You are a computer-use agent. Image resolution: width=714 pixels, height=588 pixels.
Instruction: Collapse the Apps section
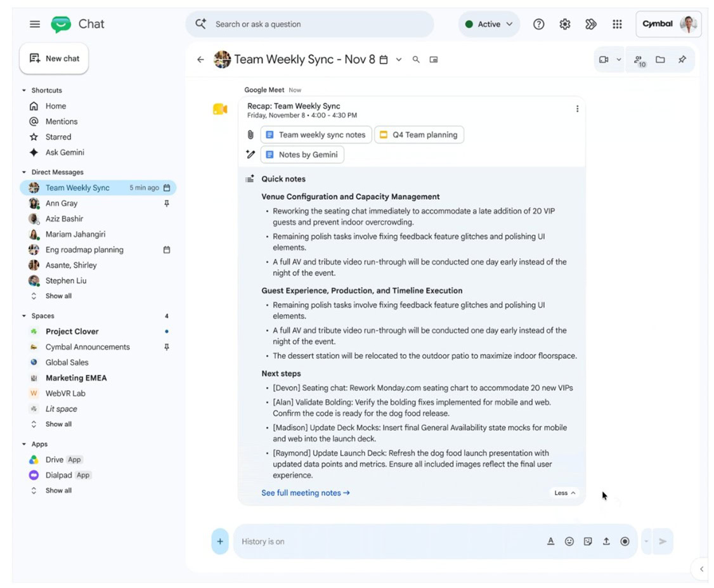(x=23, y=444)
